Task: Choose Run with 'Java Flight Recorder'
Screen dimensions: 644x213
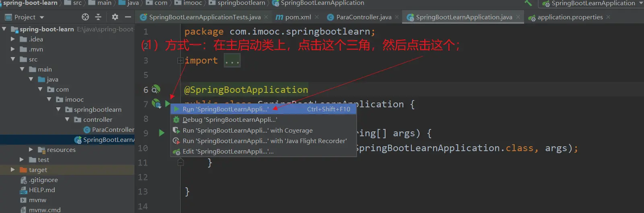Action: point(264,141)
